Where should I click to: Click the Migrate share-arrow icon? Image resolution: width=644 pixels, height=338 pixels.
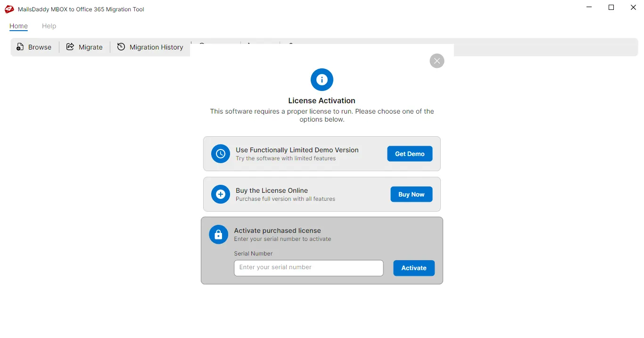pos(70,47)
